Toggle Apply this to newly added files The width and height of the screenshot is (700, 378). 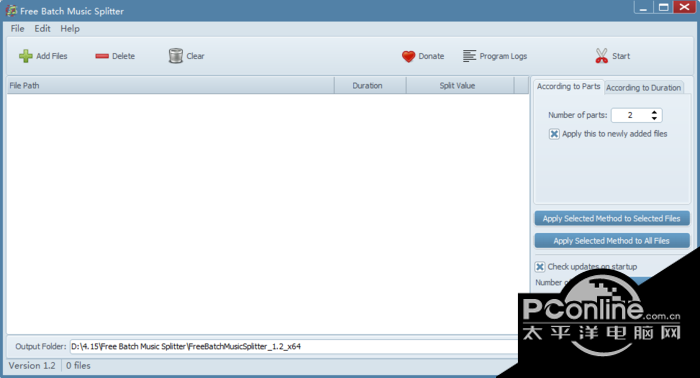pos(554,134)
